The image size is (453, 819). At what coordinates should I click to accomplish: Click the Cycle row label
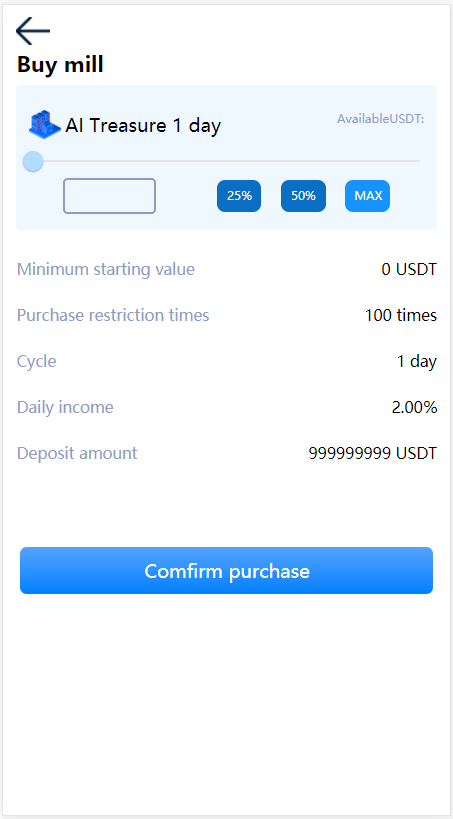[37, 361]
